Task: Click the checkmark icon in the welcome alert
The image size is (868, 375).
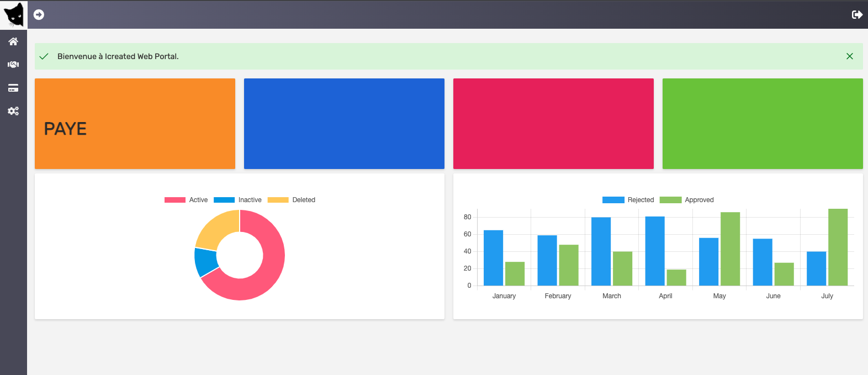Action: 44,56
